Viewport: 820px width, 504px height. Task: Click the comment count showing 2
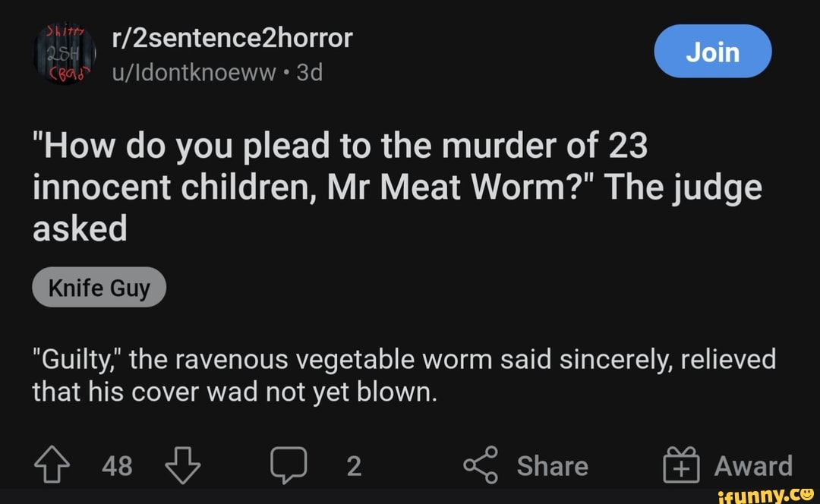pyautogui.click(x=354, y=466)
